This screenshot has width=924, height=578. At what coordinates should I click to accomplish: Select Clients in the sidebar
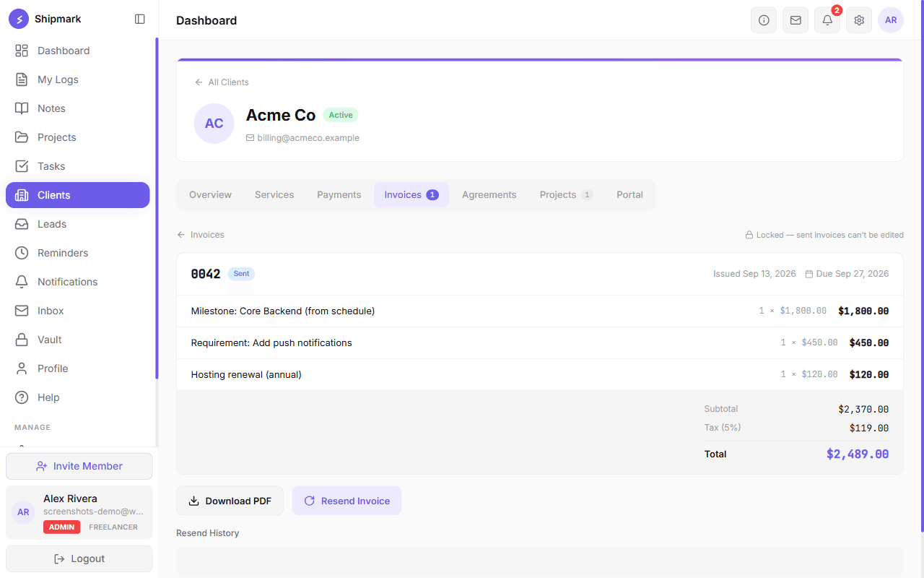click(78, 195)
